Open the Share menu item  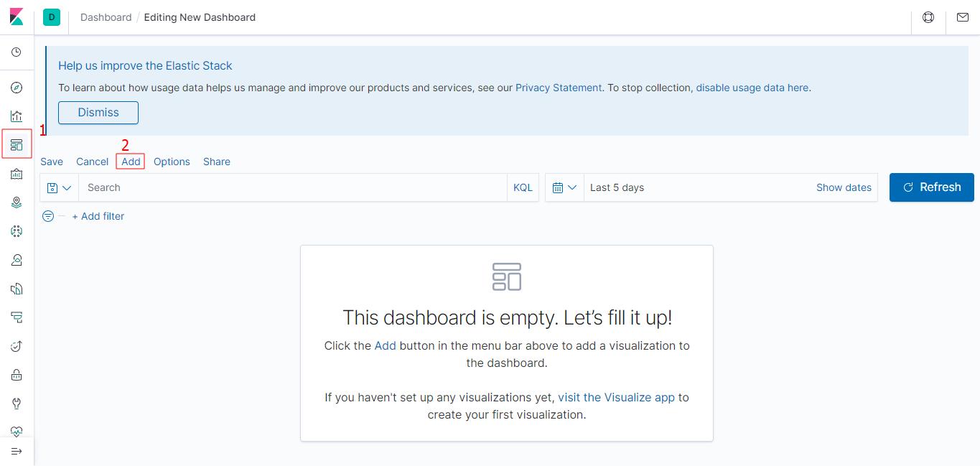point(217,162)
